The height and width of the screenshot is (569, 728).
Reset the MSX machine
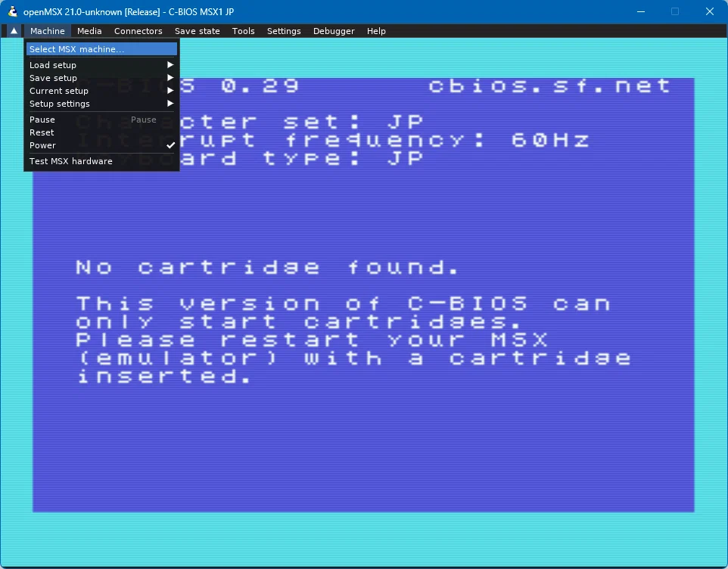[x=101, y=132]
